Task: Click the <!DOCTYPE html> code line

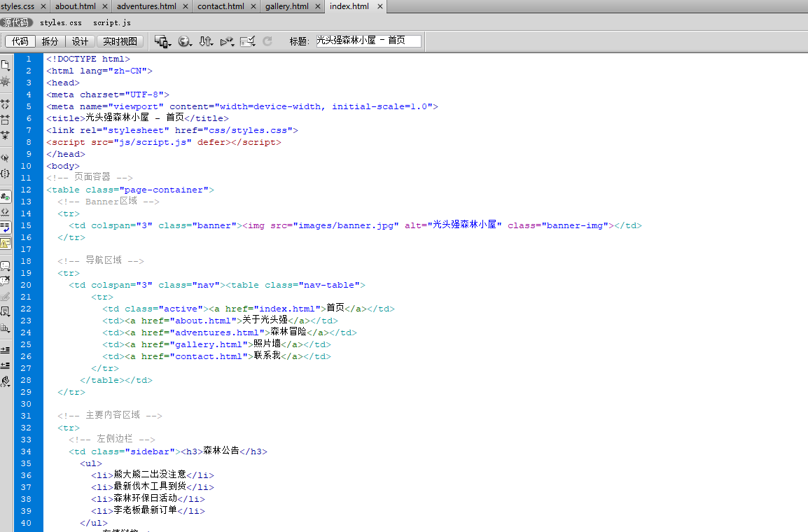Action: click(88, 59)
